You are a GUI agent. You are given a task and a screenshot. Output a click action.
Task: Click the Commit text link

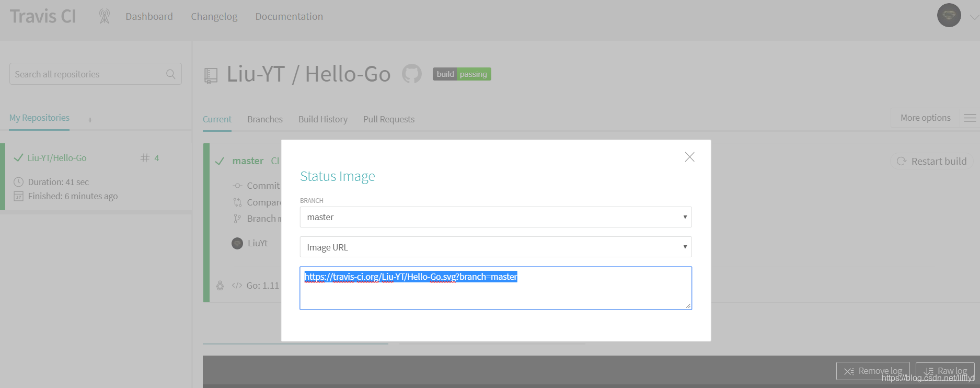coord(263,186)
